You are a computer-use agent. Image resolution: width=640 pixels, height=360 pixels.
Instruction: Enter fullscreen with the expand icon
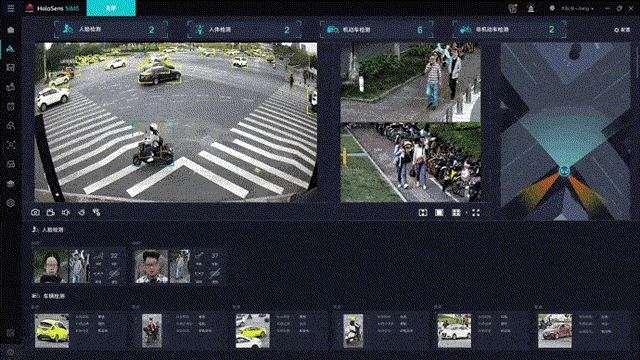[476, 213]
